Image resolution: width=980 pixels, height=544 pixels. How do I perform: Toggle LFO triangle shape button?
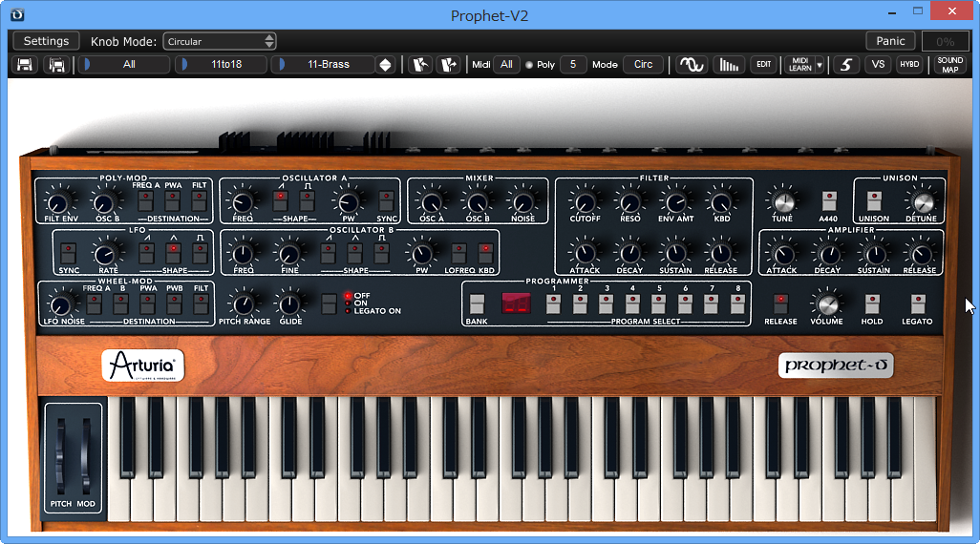pos(173,253)
